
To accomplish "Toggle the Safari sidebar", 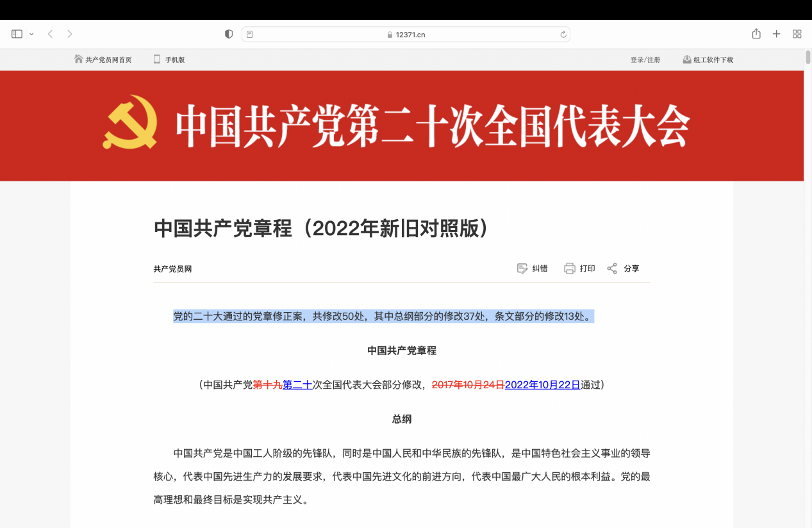I will tap(17, 34).
